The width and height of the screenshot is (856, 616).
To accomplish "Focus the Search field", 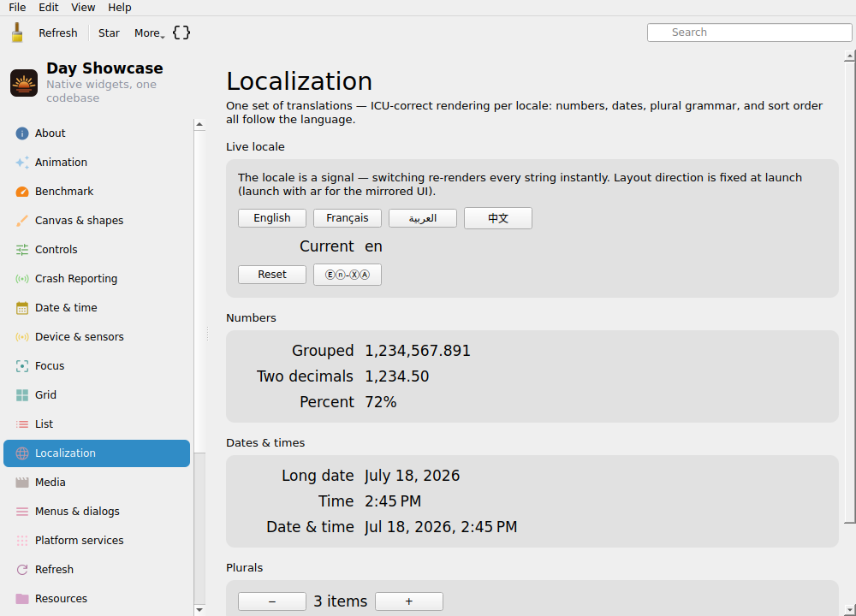I will (x=749, y=33).
